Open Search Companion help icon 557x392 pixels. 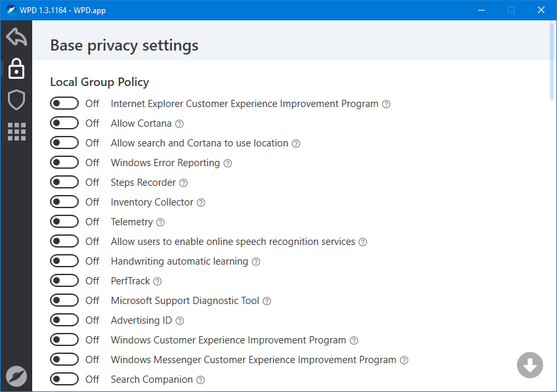point(200,380)
